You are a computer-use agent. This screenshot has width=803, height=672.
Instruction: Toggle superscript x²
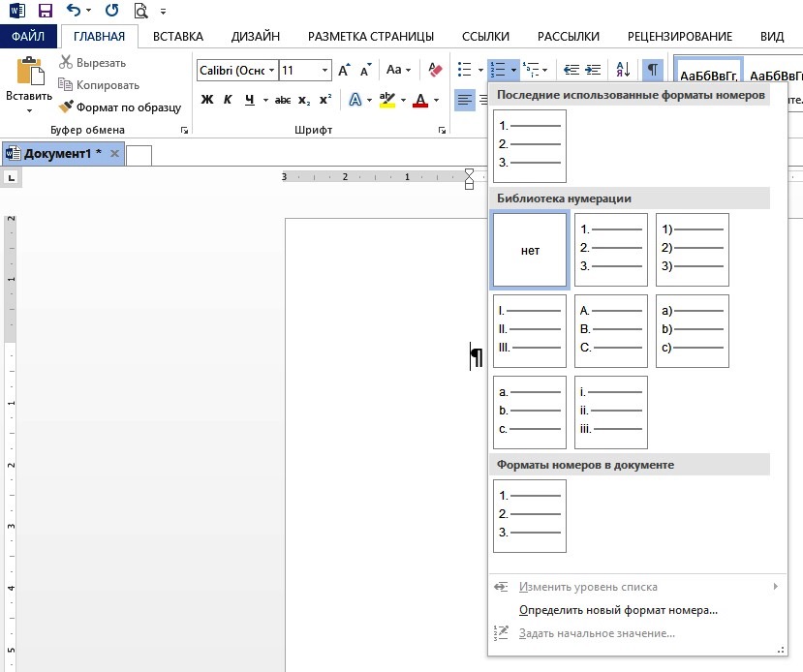pos(325,100)
